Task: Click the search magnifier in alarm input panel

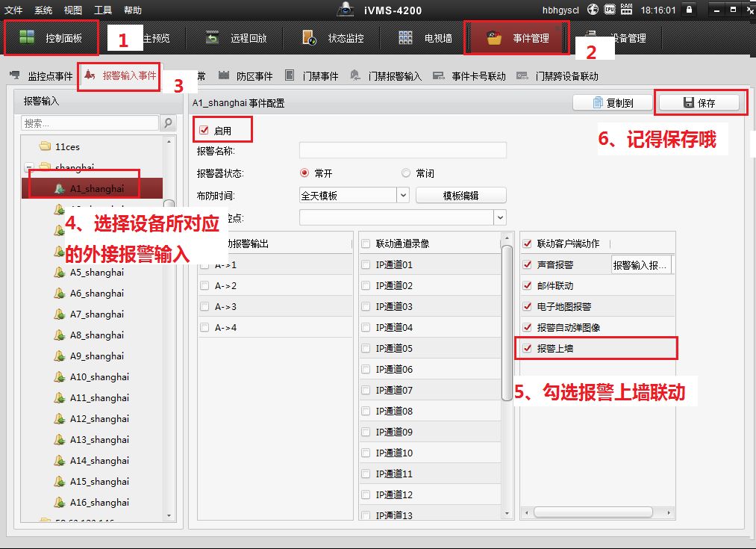Action: (x=168, y=123)
